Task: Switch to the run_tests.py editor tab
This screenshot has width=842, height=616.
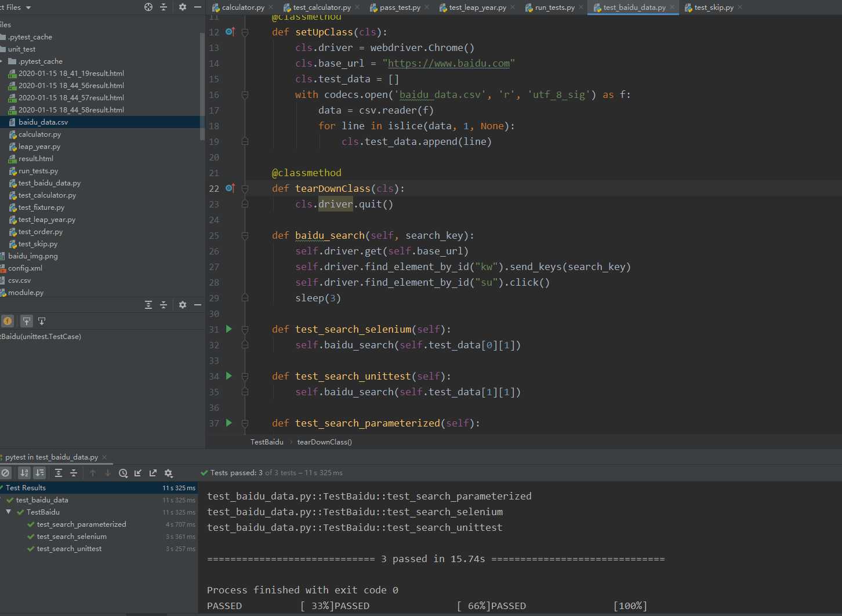Action: [x=555, y=8]
